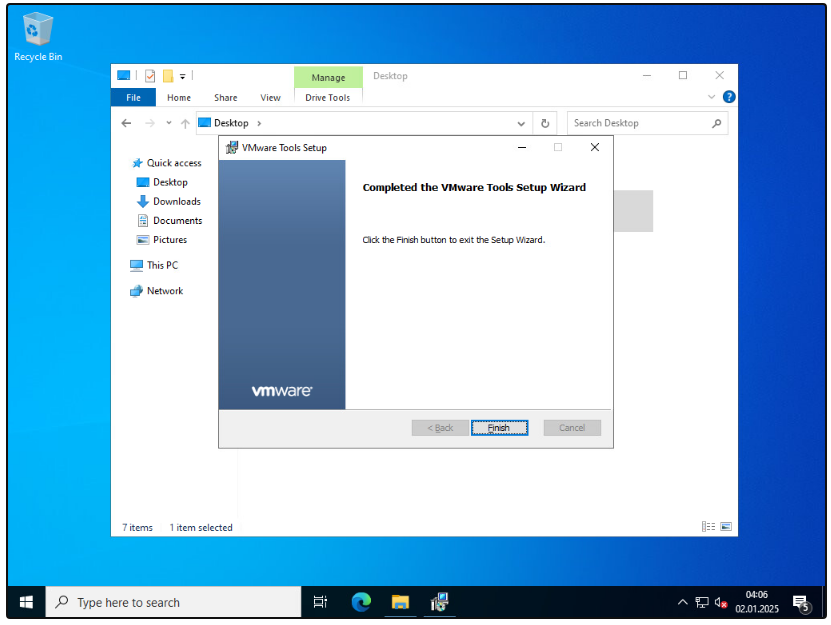The width and height of the screenshot is (831, 625).
Task: Open the Windows Start menu
Action: click(x=26, y=602)
